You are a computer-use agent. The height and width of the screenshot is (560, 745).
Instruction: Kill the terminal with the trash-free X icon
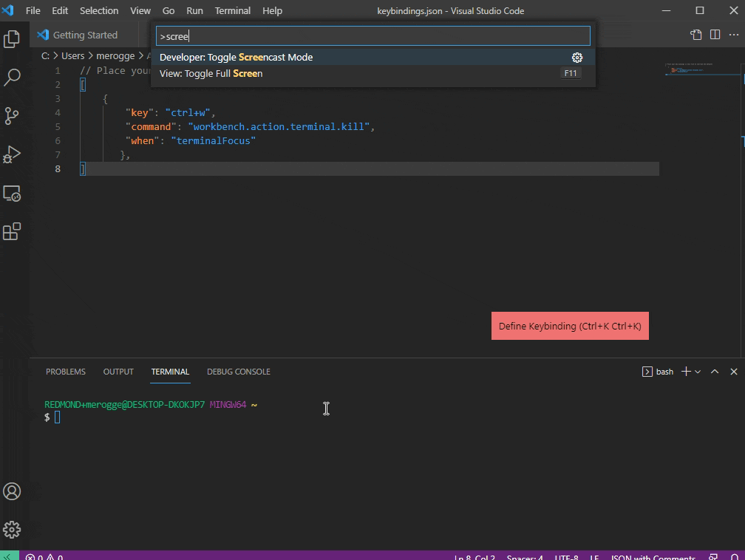pyautogui.click(x=732, y=372)
